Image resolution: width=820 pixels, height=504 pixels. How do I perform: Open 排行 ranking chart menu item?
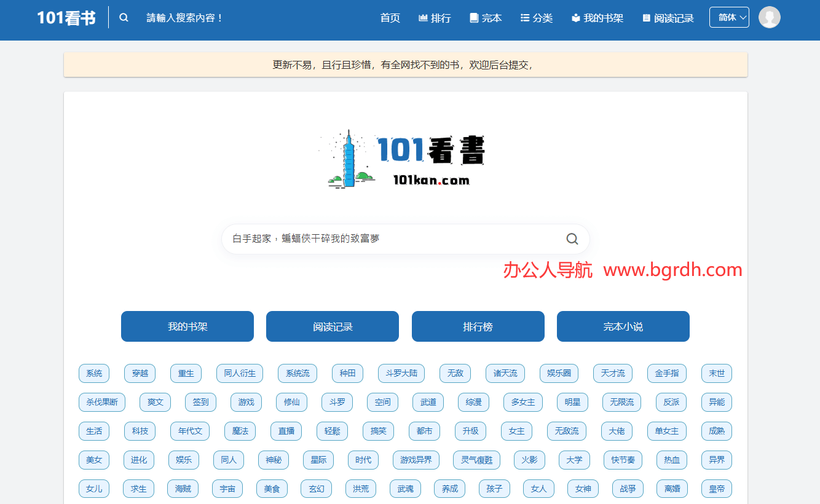point(435,18)
